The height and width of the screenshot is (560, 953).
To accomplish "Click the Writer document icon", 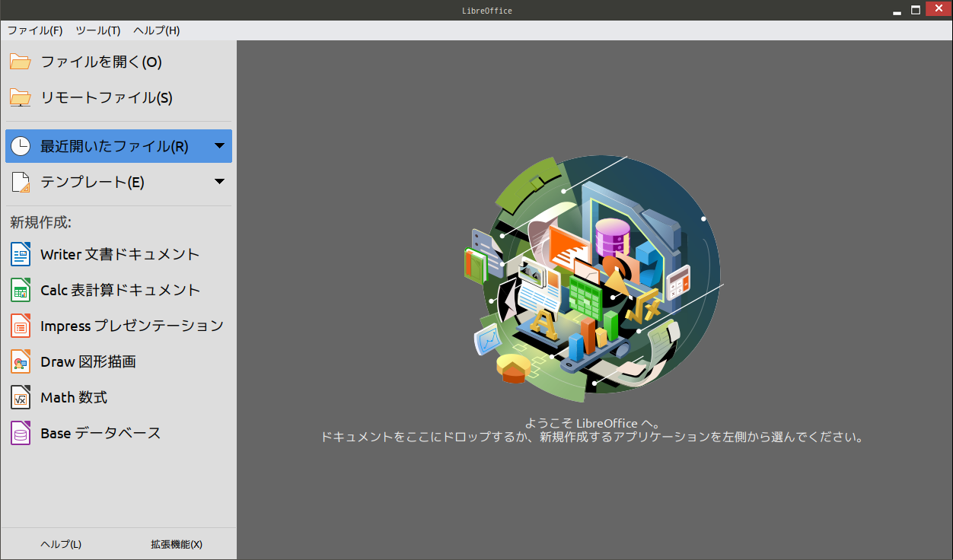I will coord(21,254).
